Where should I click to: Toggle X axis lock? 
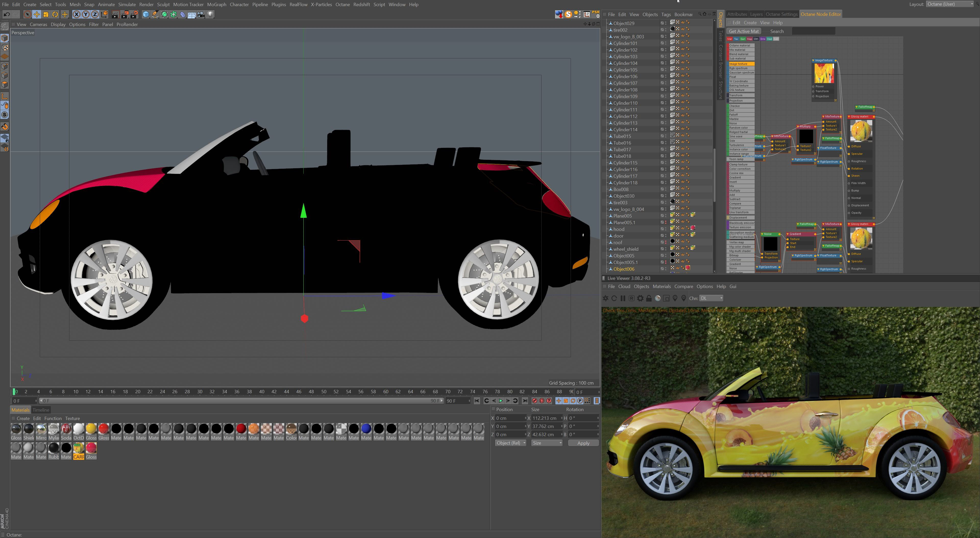77,15
